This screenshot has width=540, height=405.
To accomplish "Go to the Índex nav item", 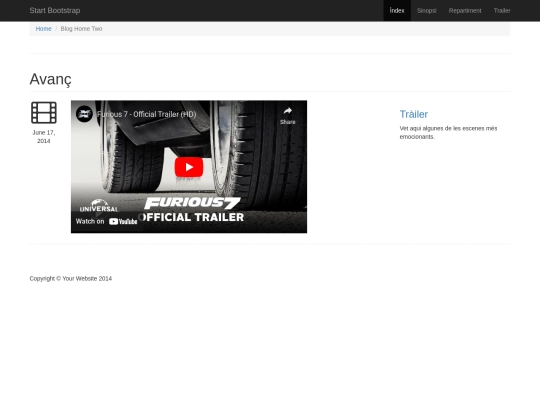I will pos(397,11).
